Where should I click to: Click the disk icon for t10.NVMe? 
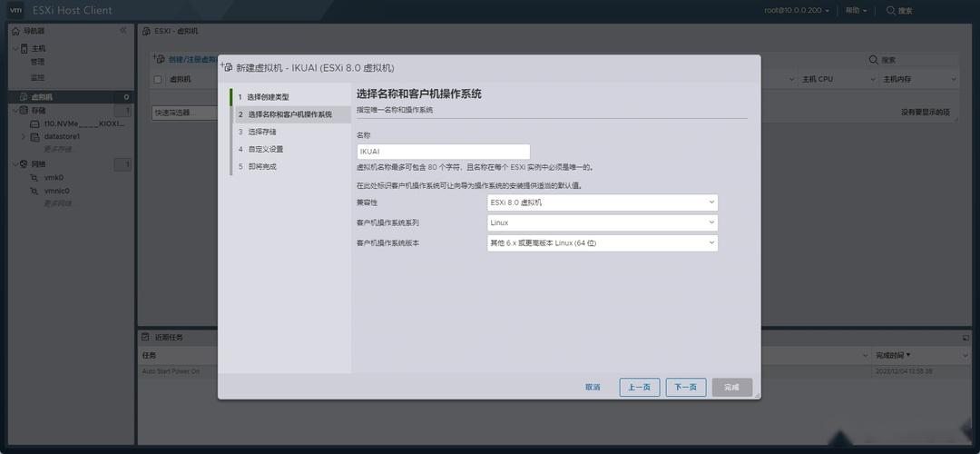35,123
